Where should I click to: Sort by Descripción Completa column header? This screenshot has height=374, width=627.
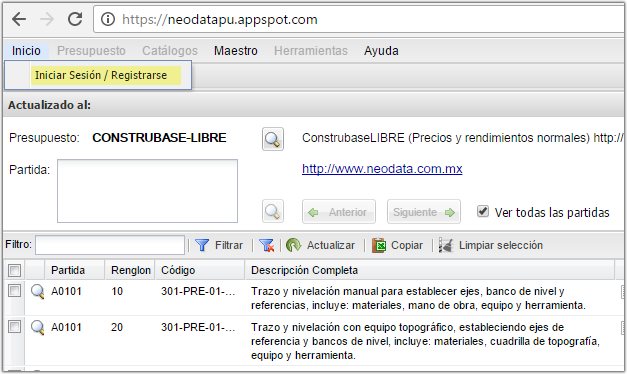tap(429, 270)
